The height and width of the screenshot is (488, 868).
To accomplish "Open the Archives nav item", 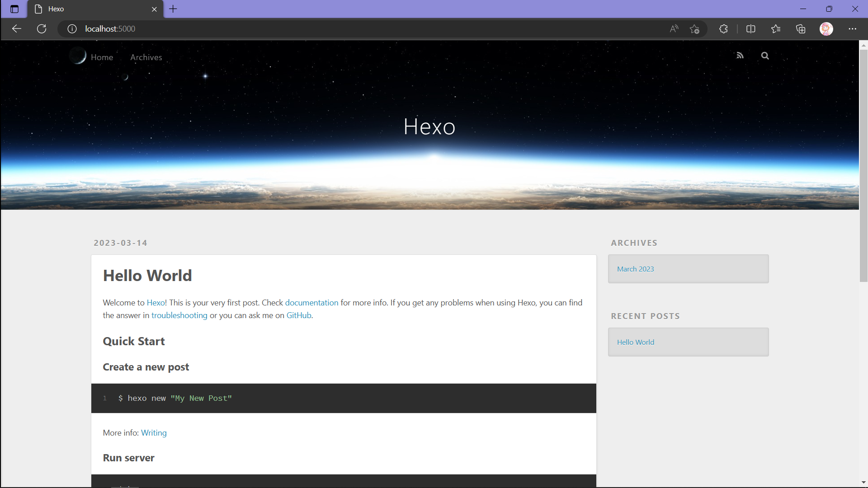I will [x=146, y=57].
